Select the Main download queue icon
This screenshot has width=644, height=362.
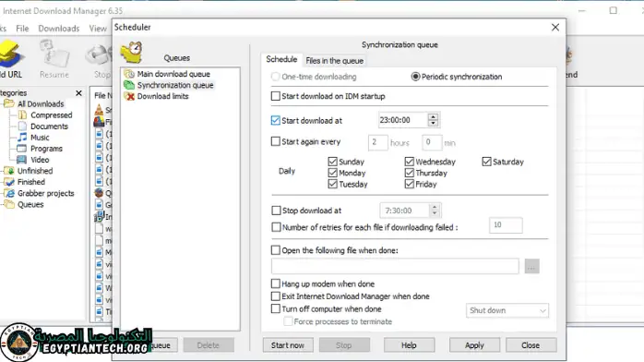coord(129,74)
